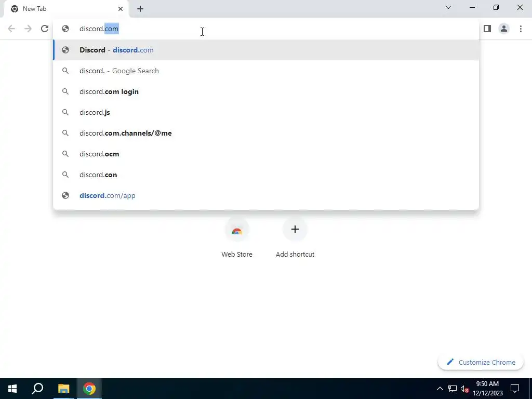Click the muted volume tray icon
This screenshot has width=532, height=399.
pyautogui.click(x=464, y=389)
